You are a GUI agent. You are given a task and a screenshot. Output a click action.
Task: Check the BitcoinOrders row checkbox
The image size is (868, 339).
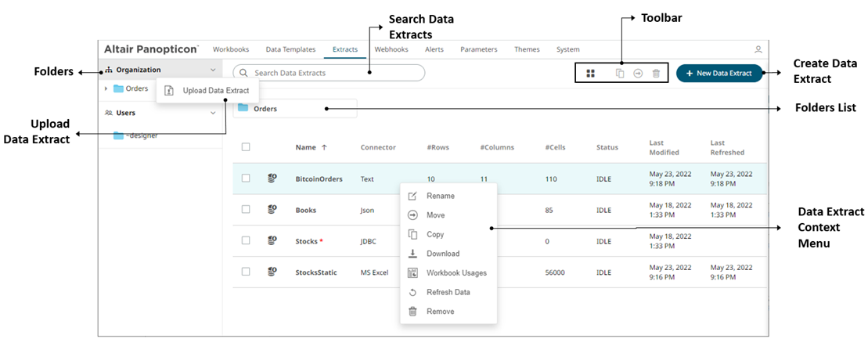click(x=246, y=179)
